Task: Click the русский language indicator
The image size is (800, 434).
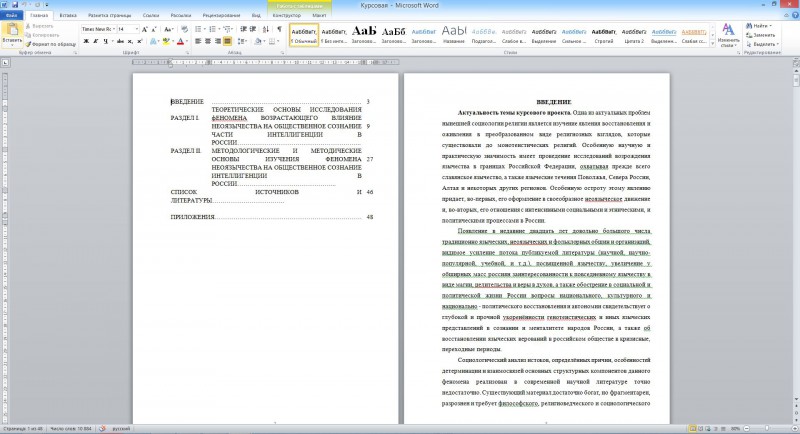Action: click(x=121, y=429)
